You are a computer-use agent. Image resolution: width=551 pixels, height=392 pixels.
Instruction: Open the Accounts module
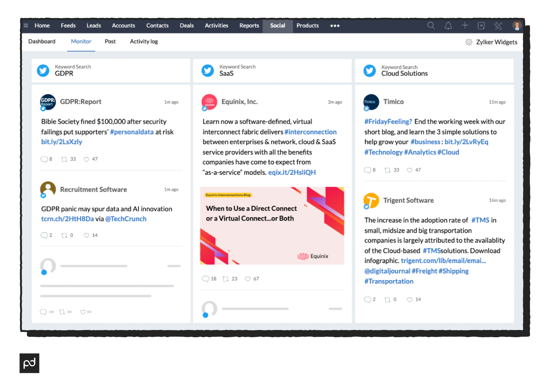[x=124, y=26]
